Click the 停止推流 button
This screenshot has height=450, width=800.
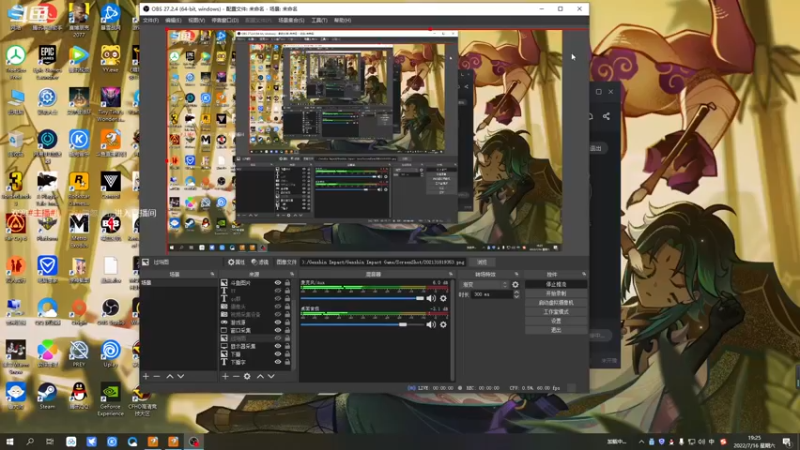556,284
